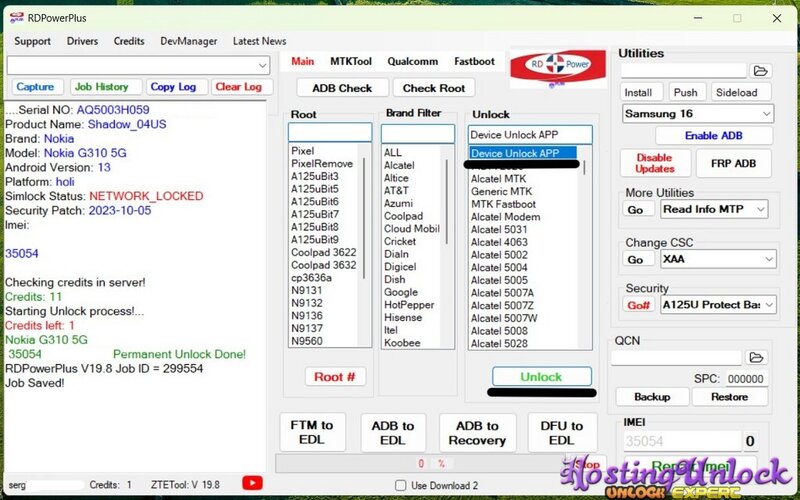Click the Unlock search field Device Unlock APP

click(x=530, y=135)
